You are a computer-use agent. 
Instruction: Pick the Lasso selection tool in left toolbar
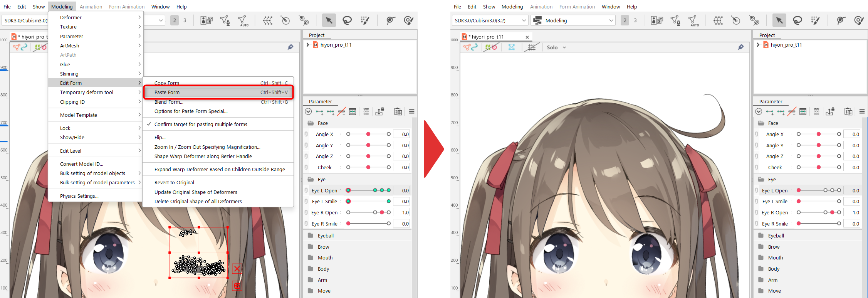point(347,20)
